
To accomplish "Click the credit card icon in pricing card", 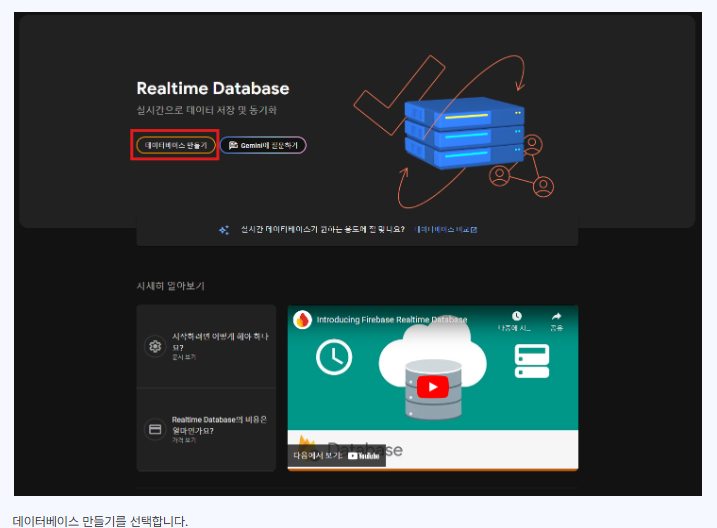I will tap(155, 429).
